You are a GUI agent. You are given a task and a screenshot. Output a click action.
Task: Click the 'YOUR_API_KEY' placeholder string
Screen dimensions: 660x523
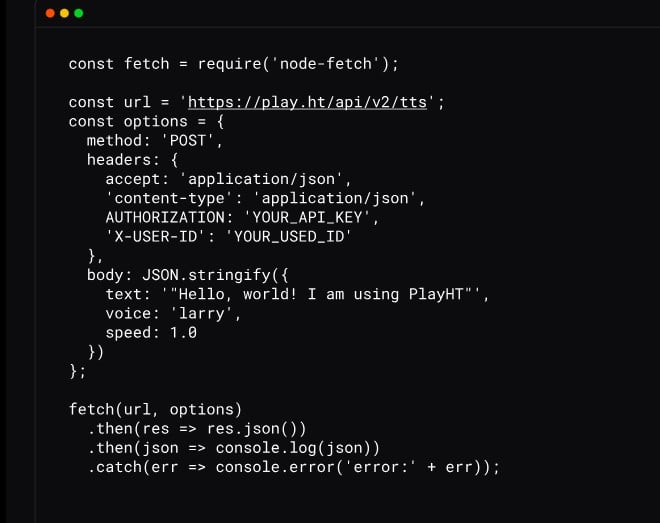coord(307,218)
